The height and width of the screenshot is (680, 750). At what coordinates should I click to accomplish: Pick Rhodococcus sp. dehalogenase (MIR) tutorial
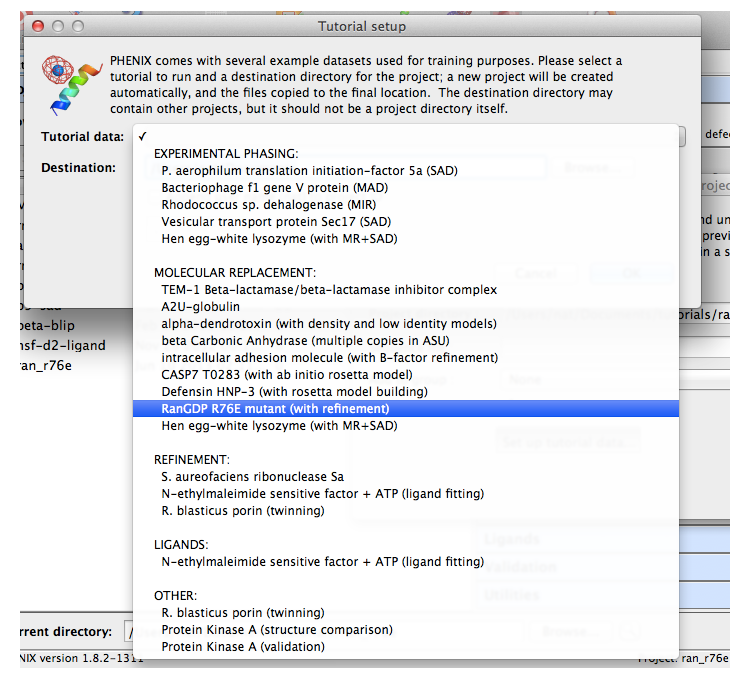(268, 205)
